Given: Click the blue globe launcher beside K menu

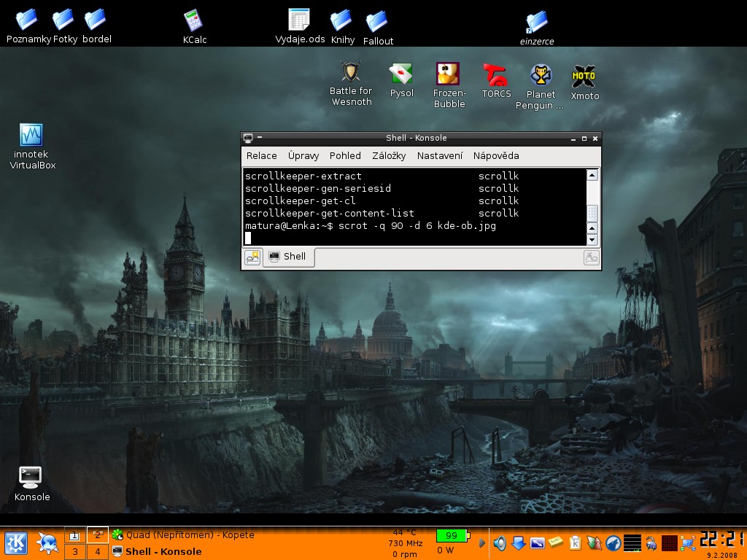Looking at the screenshot, I should pos(47,542).
